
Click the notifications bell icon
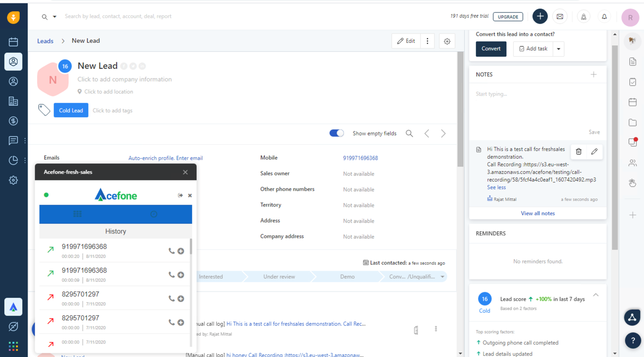tap(604, 17)
